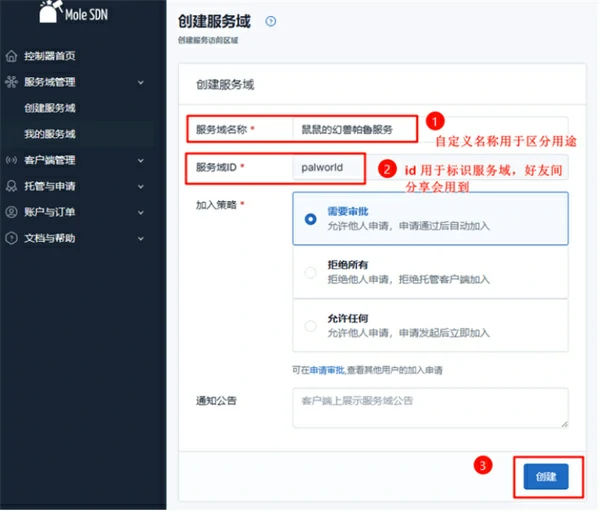Click the 创建服务域 card header text
This screenshot has height=513, width=600.
pos(225,85)
